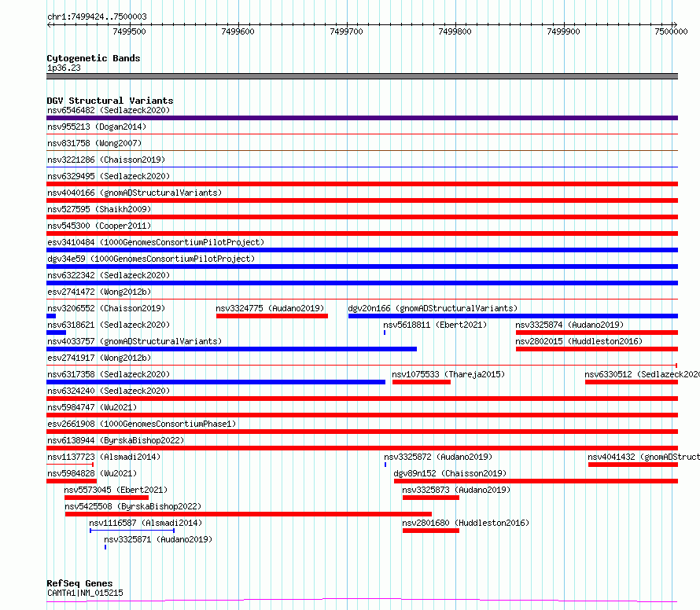Select nsv6330512 variant label
The height and width of the screenshot is (610, 700).
(643, 374)
